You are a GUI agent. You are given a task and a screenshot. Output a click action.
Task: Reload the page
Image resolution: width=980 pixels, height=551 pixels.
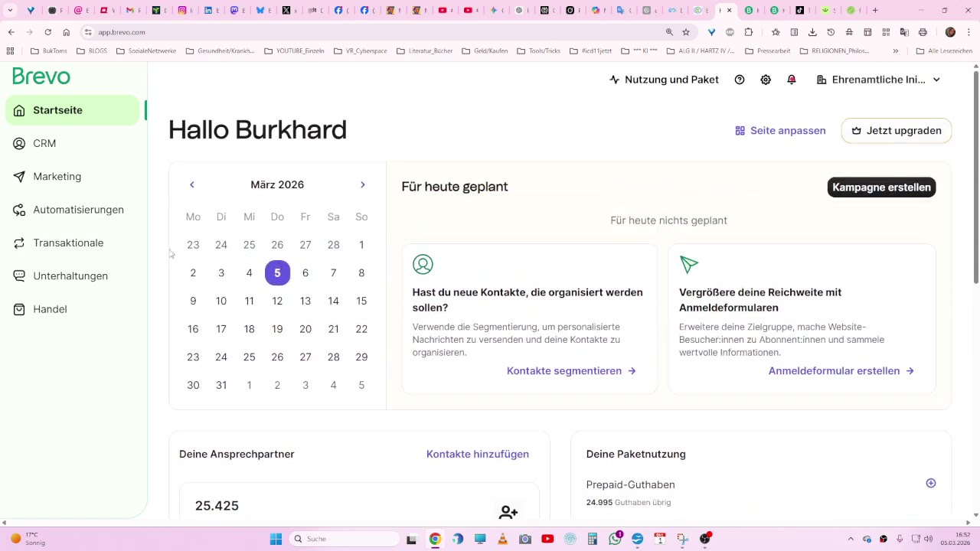pyautogui.click(x=47, y=32)
